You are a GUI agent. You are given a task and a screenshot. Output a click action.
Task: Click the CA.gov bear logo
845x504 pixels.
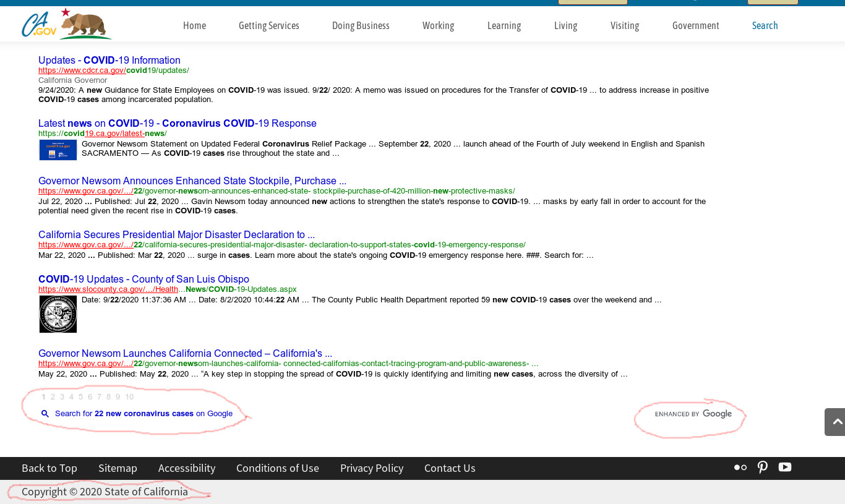67,23
